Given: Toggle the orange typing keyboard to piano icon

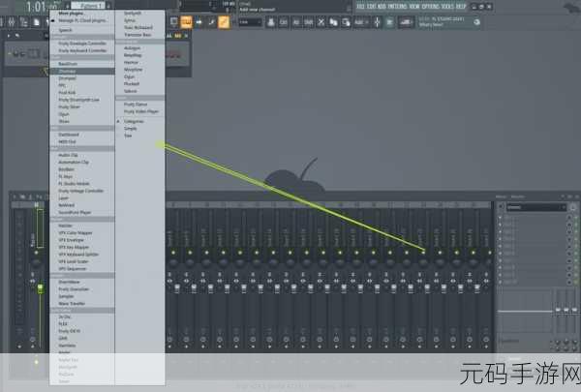Looking at the screenshot, I should (x=186, y=22).
